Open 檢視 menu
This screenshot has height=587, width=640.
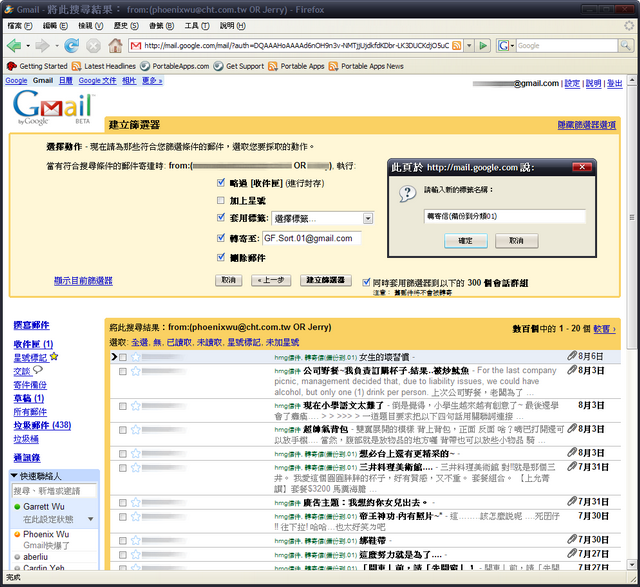[91, 26]
